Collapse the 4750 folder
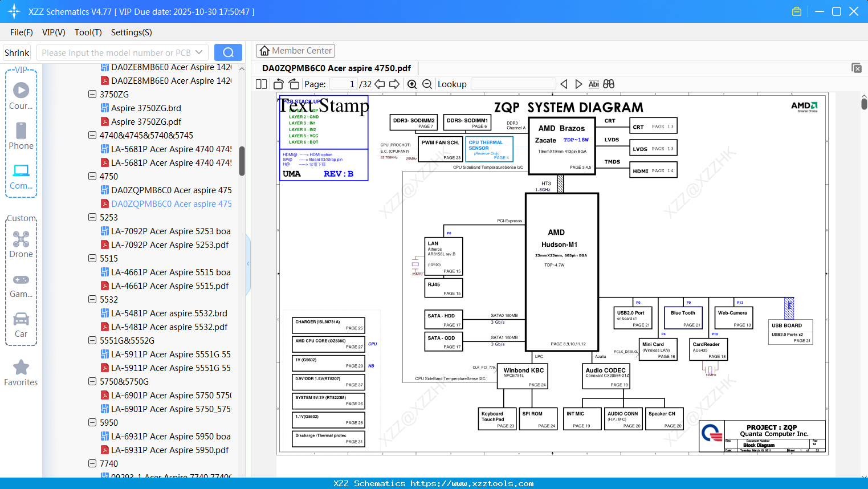868x489 pixels. pos(92,176)
